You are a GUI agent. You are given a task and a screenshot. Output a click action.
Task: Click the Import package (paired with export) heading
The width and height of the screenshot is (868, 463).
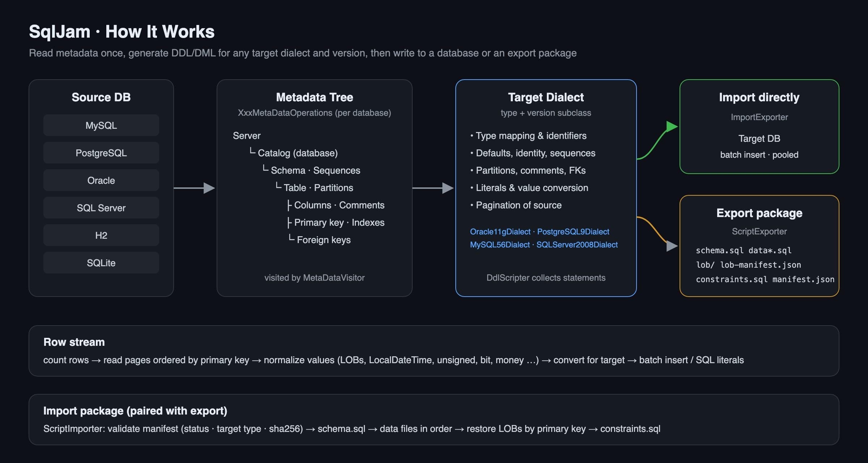(x=135, y=411)
